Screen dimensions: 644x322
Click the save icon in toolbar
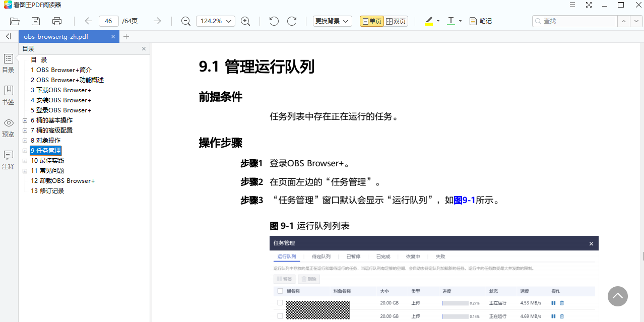pos(36,21)
